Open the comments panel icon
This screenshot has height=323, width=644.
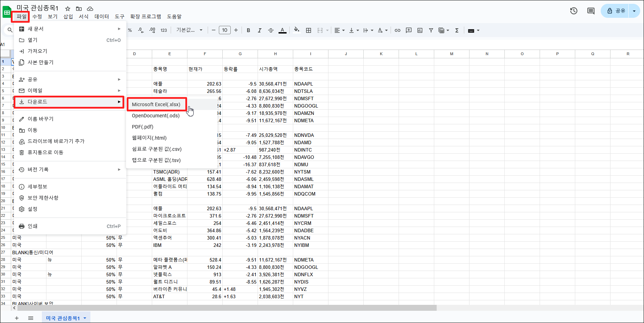click(591, 11)
